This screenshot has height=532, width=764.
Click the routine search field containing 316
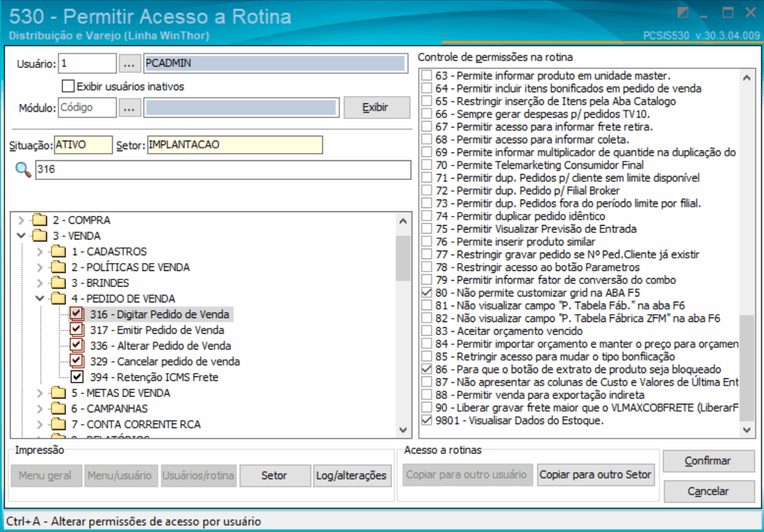(223, 169)
